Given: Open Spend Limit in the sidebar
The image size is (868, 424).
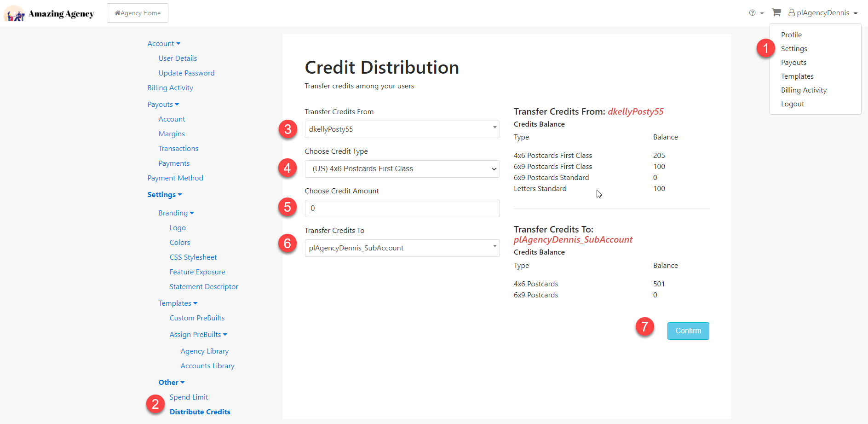Looking at the screenshot, I should [189, 397].
